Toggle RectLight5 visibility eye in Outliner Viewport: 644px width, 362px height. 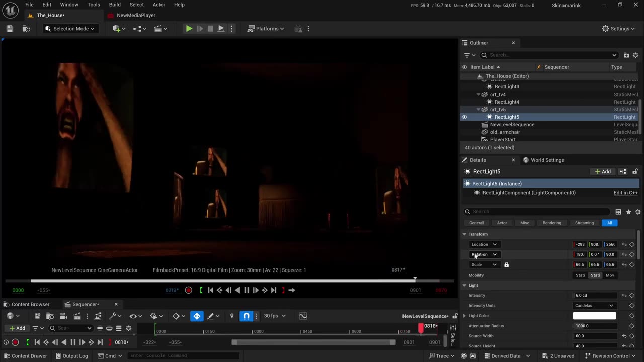pos(464,117)
